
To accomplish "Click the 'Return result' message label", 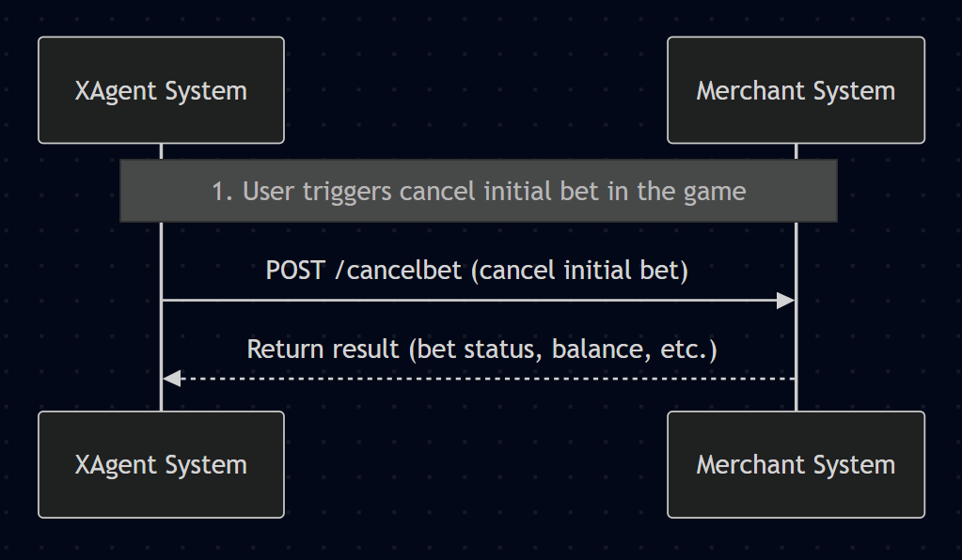I will pyautogui.click(x=481, y=350).
